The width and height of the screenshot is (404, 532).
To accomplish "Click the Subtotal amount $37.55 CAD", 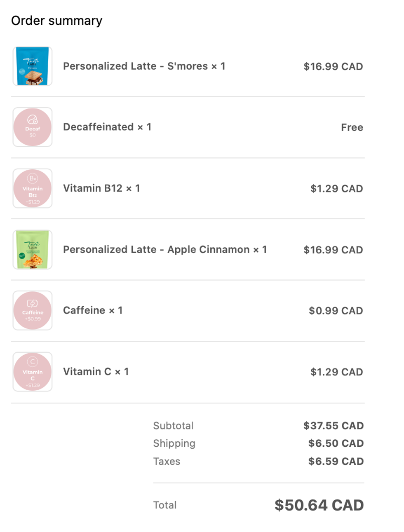I will (334, 426).
